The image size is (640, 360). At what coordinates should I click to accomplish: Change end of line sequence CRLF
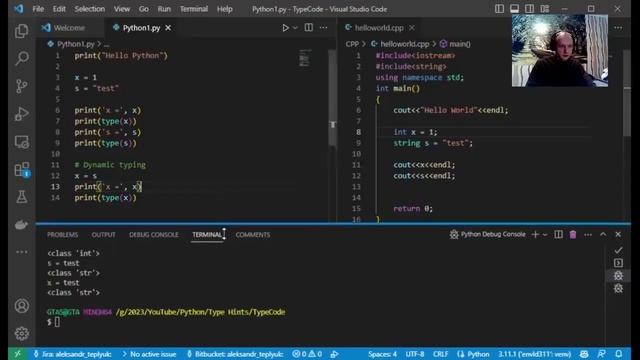coord(440,354)
